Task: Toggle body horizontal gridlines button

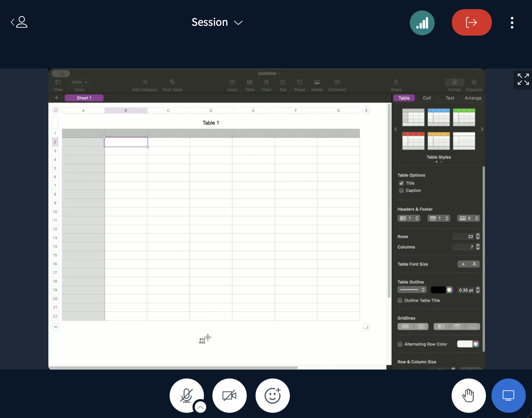Action: (x=405, y=327)
